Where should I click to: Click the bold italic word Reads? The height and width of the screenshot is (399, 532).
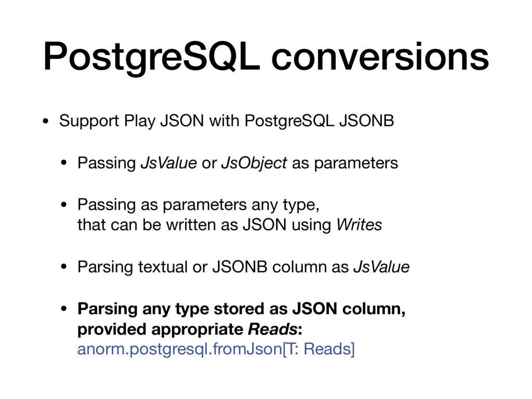[273, 329]
